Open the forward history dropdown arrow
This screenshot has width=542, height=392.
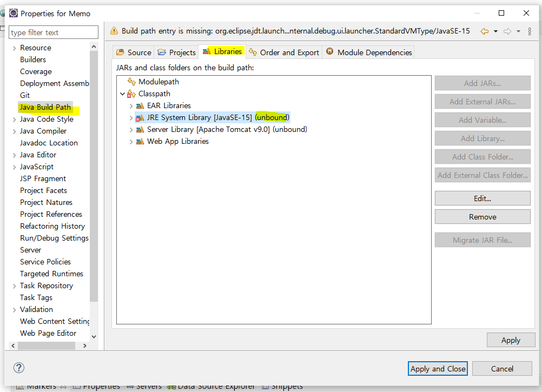518,31
